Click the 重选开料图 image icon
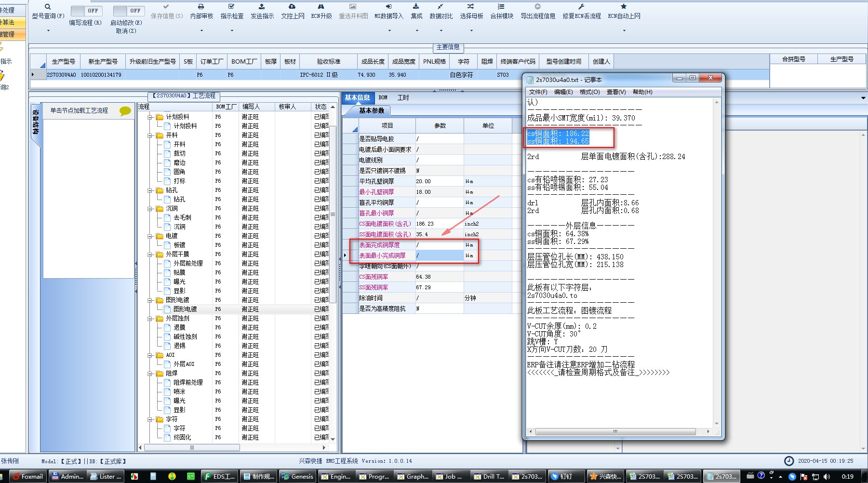Screen dimensions: 868x483 [x=353, y=7]
